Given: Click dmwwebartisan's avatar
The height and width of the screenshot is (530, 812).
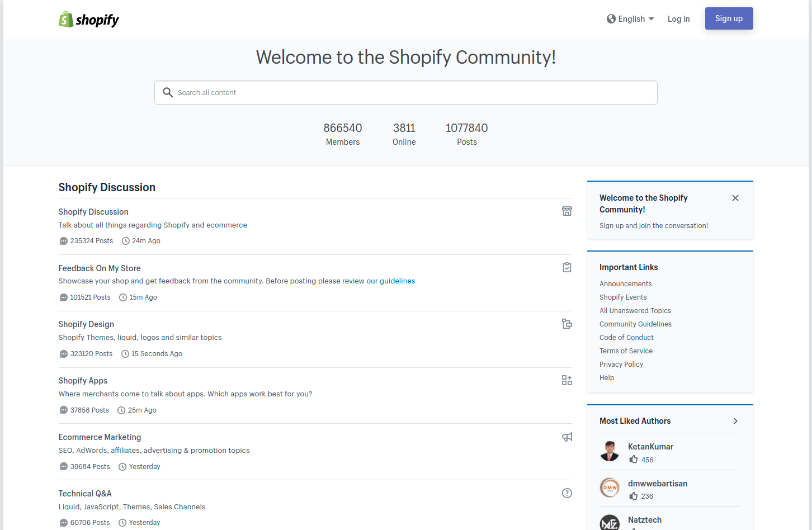Looking at the screenshot, I should point(610,488).
